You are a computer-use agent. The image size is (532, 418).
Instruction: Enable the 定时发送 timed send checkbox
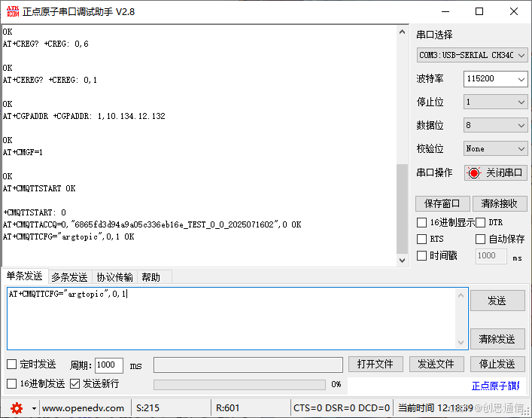pos(12,365)
